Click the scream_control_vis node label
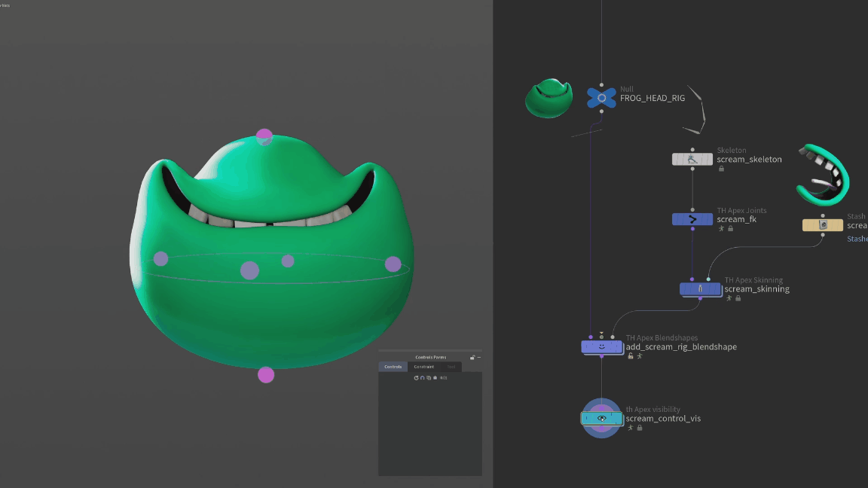This screenshot has height=488, width=868. 663,418
